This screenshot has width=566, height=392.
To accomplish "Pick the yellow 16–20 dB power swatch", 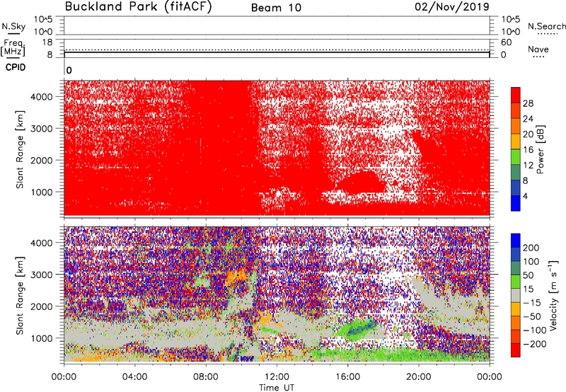I will point(516,142).
